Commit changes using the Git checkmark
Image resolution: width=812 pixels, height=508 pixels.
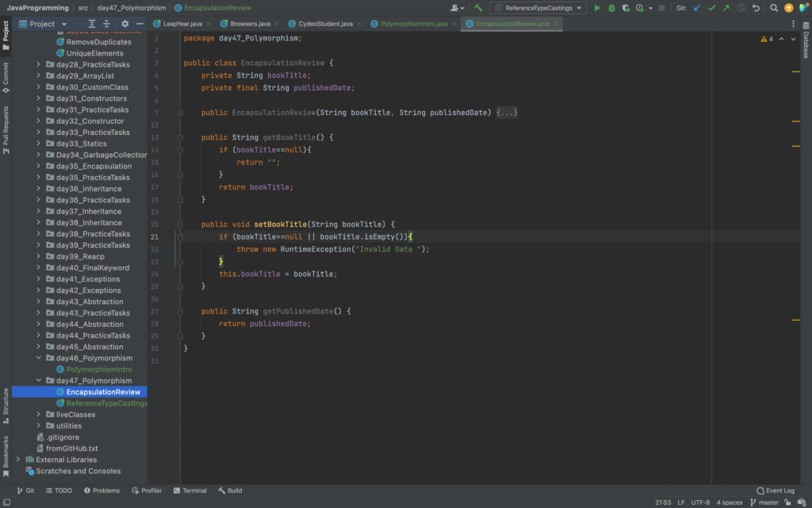coord(711,8)
